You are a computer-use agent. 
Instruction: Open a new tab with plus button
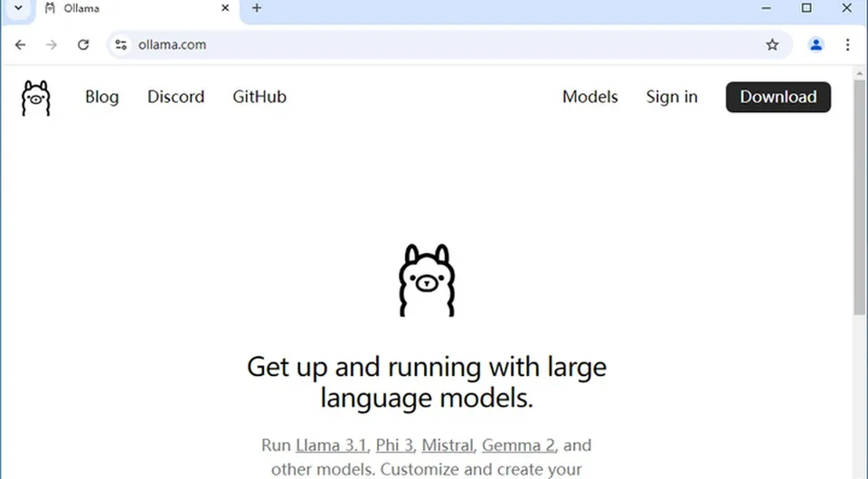coord(257,8)
